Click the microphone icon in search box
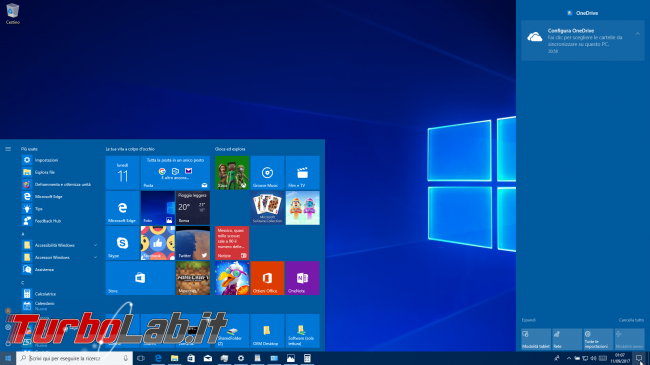The height and width of the screenshot is (365, 650). 125,358
